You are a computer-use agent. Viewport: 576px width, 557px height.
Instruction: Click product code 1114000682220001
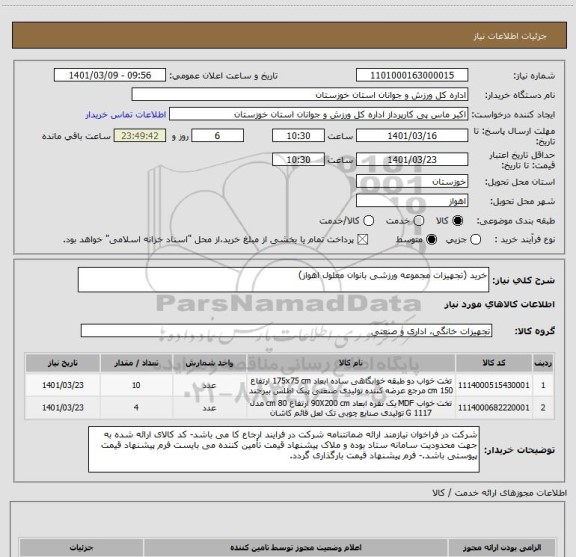[494, 407]
